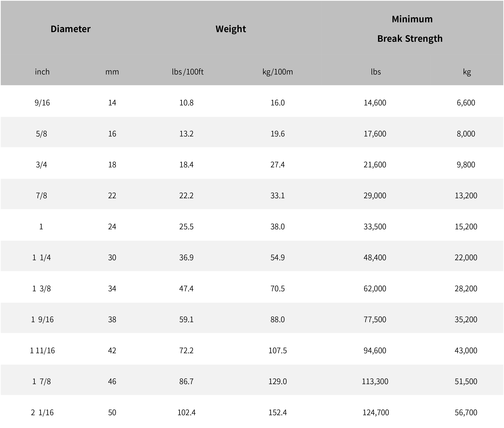This screenshot has height=428, width=504.
Task: Select the mm subheader cell
Action: tap(112, 72)
